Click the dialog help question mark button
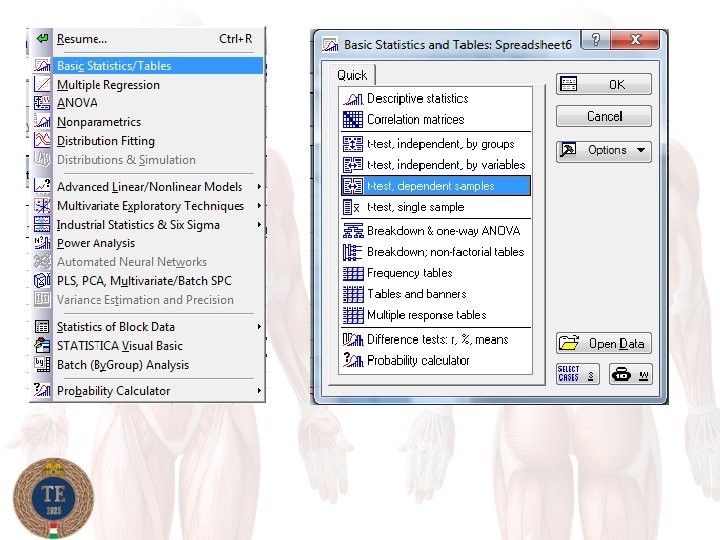This screenshot has height=540, width=720. click(596, 40)
